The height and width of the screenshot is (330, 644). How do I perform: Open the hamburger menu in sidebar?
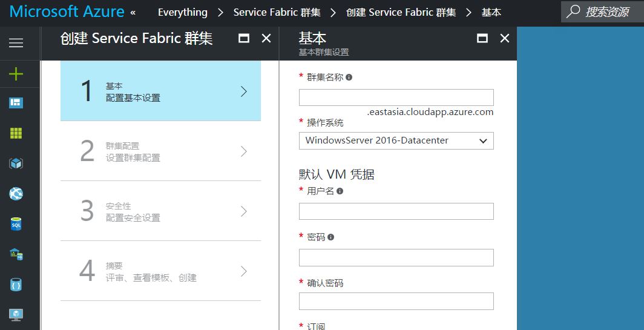click(x=16, y=43)
